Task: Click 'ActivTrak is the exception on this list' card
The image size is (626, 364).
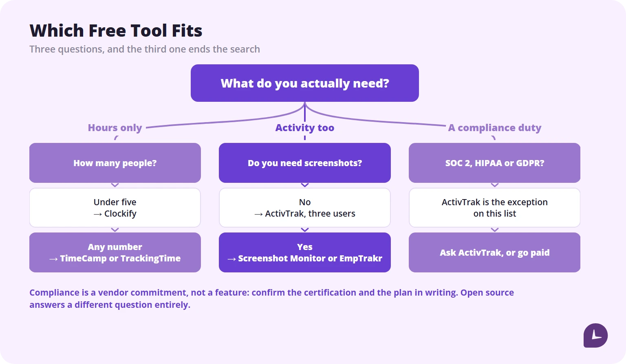Action: click(x=494, y=208)
